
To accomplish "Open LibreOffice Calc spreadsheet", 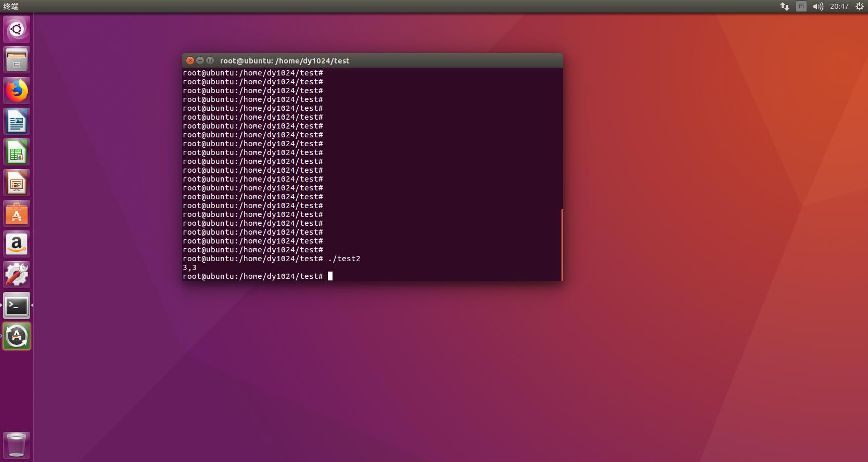I will (x=17, y=152).
